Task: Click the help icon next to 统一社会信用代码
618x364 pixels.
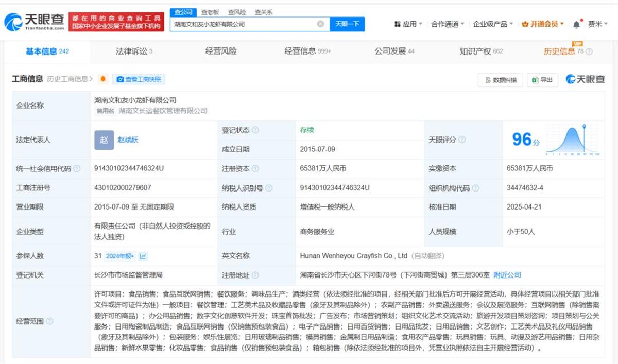Action: click(x=77, y=168)
